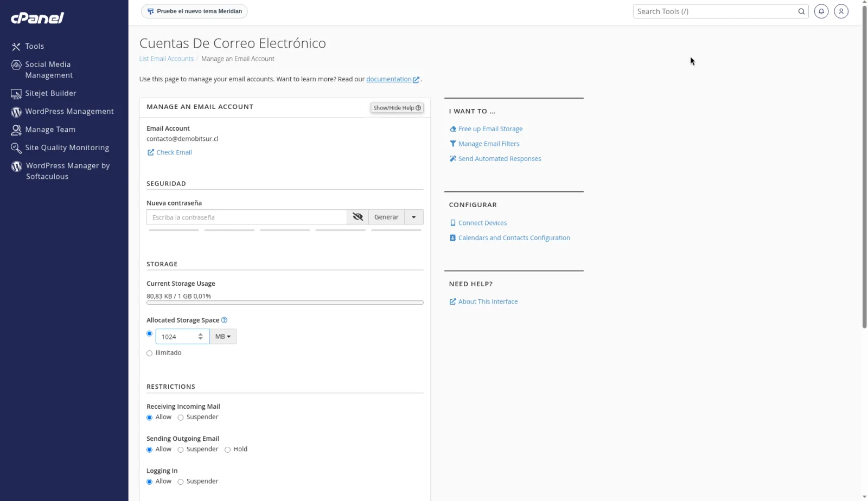
Task: Click the Social Media Management icon
Action: [x=16, y=65]
